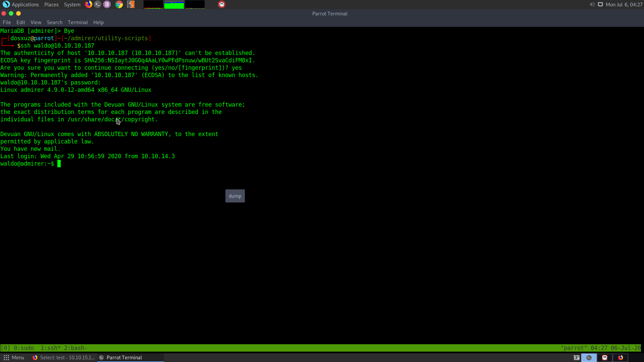
Task: Click the volume speaker icon
Action: pos(592,4)
